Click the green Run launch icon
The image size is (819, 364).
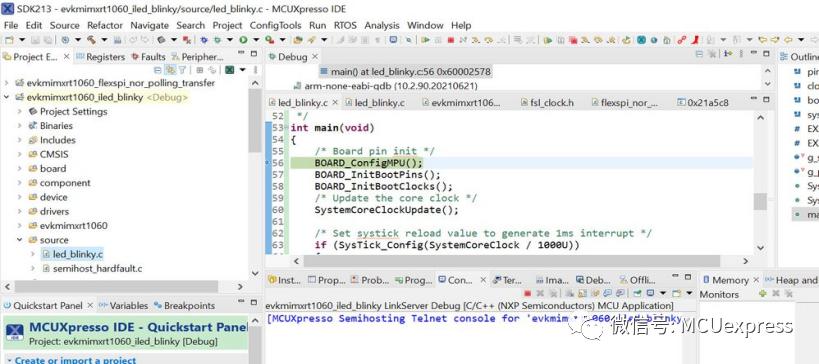[243, 40]
